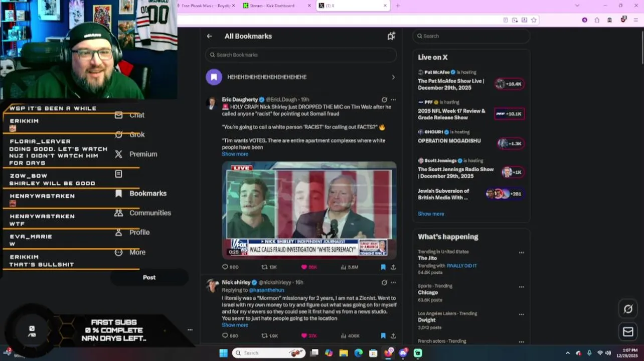Open Discord from the taskbar

[403, 353]
